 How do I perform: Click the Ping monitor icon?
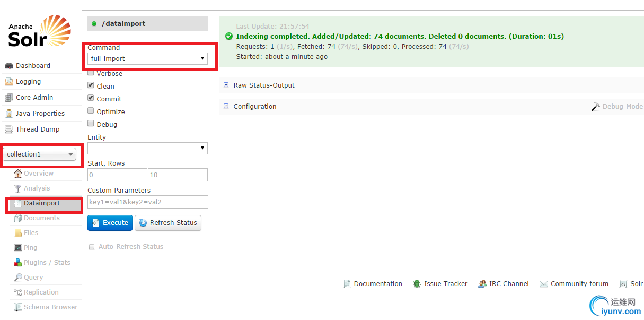(18, 248)
